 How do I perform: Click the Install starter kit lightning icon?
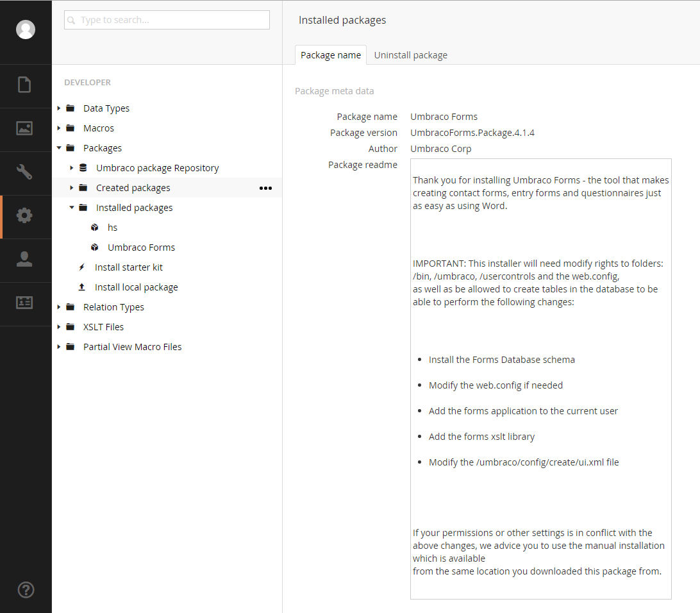(81, 267)
